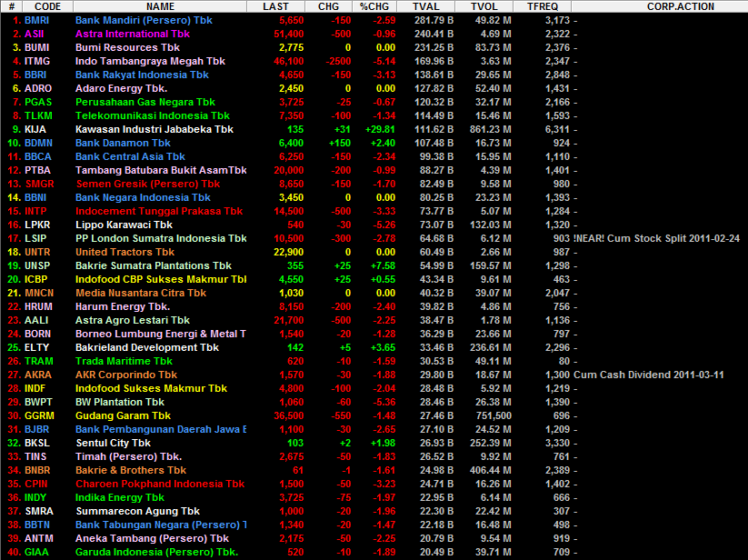Viewport: 748px width, 560px height.
Task: Select the LSIP stock code
Action: pyautogui.click(x=35, y=238)
